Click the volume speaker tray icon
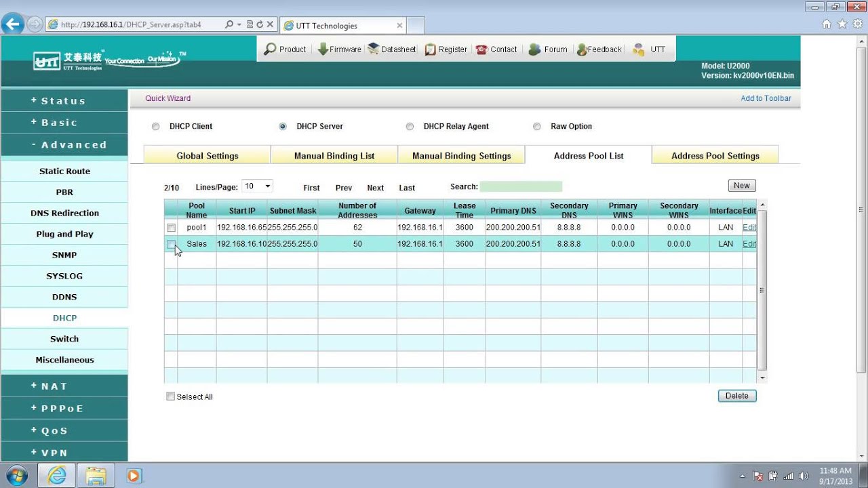This screenshot has height=488, width=868. pyautogui.click(x=804, y=476)
